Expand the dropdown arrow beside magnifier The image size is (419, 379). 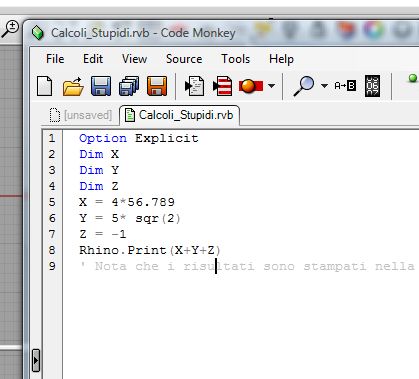[x=324, y=86]
